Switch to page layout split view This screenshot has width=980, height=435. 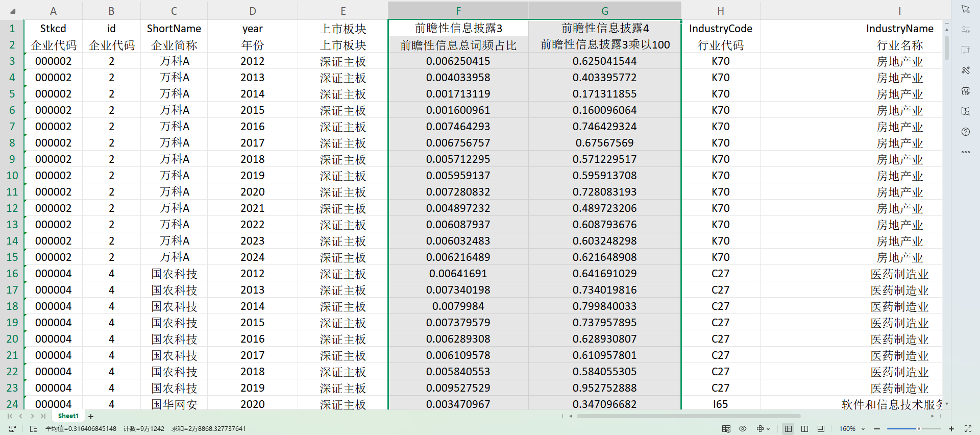tap(804, 429)
